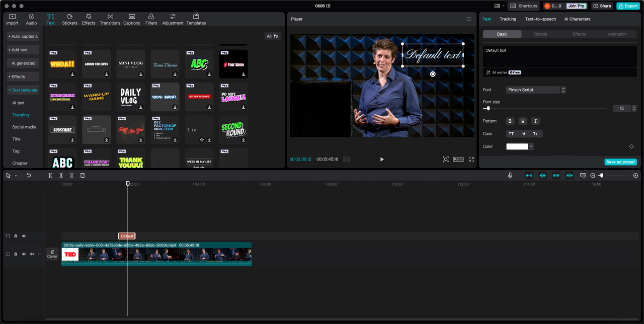Switch to the Text-to-speech tab
The height and width of the screenshot is (324, 644).
click(x=540, y=19)
